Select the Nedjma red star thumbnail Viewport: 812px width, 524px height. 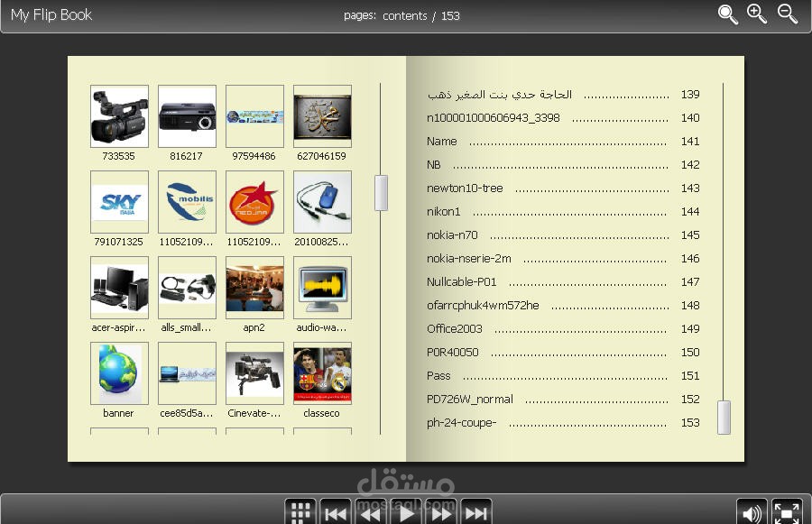(x=254, y=202)
